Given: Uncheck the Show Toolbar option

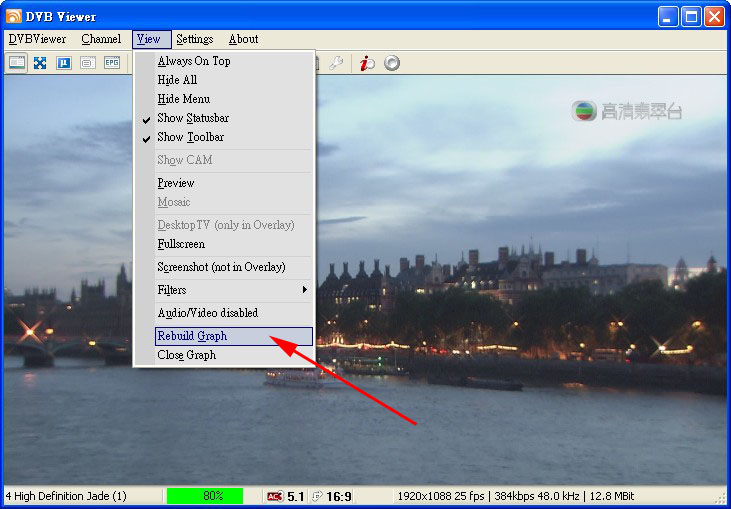Looking at the screenshot, I should pyautogui.click(x=190, y=137).
